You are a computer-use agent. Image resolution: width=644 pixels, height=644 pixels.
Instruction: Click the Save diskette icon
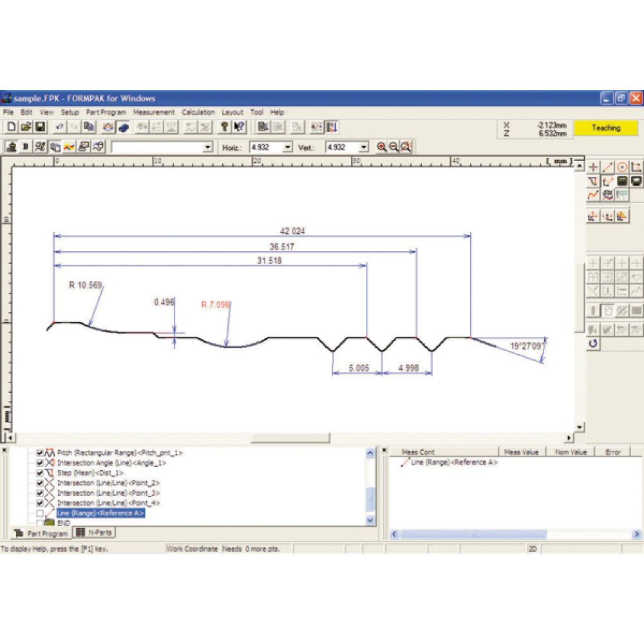40,128
